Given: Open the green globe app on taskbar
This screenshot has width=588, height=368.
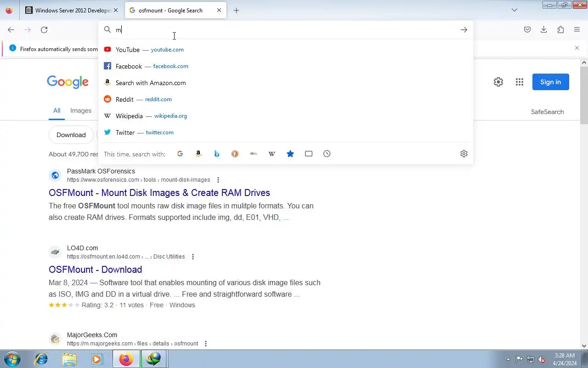Looking at the screenshot, I should click(x=153, y=359).
